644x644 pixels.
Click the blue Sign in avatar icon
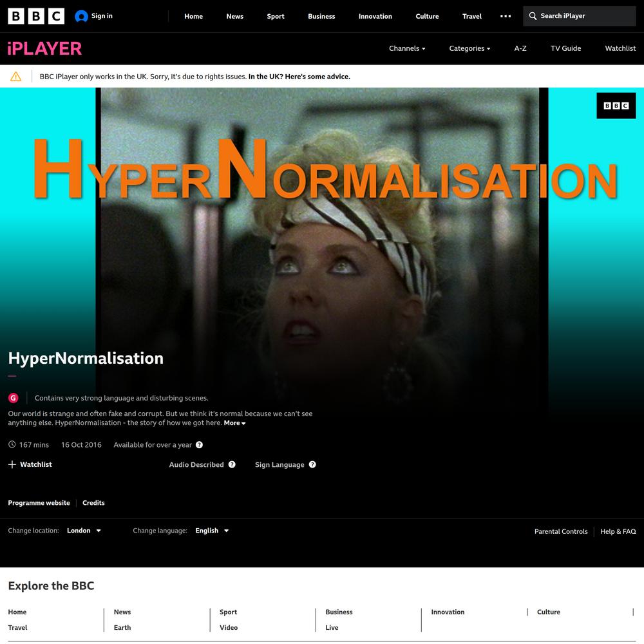point(81,17)
